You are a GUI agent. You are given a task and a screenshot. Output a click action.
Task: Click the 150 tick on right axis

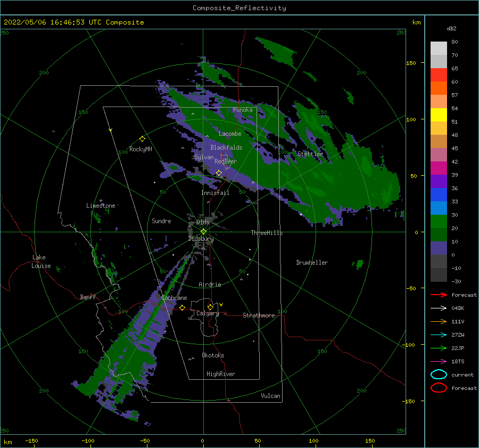[x=411, y=63]
